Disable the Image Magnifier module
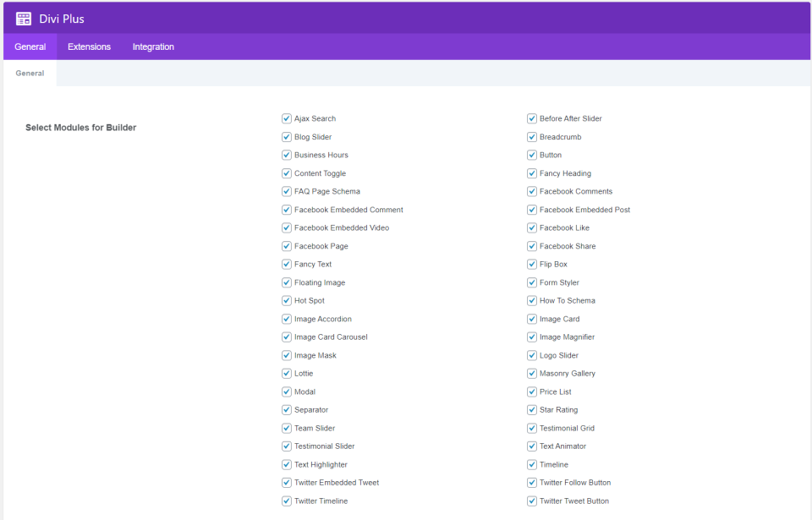812x520 pixels. point(532,337)
